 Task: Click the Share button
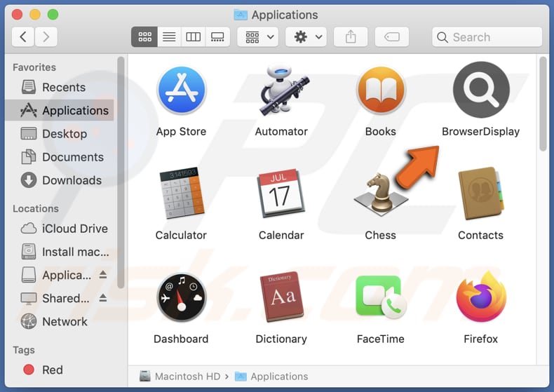tap(351, 36)
